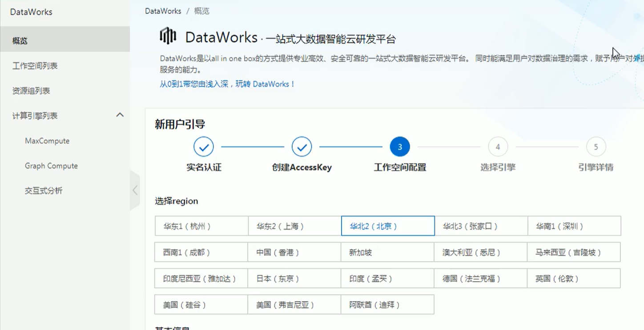Click the 实名认证 step label
Viewport: 644px width, 330px height.
[x=204, y=167]
